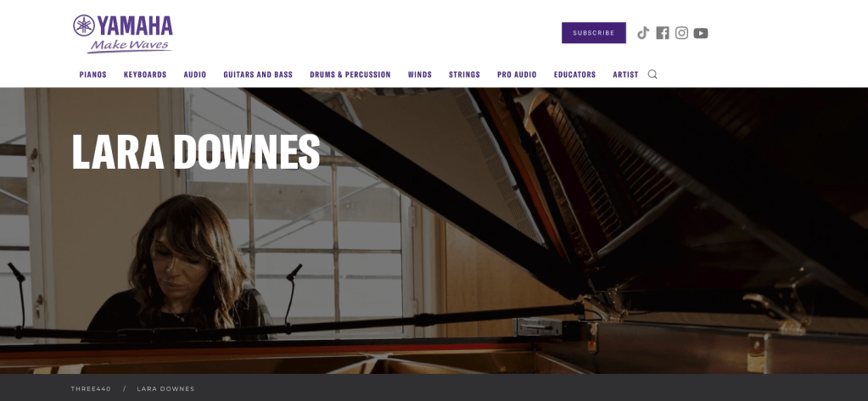868x401 pixels.
Task: Select the Audio nav item
Action: pos(195,75)
